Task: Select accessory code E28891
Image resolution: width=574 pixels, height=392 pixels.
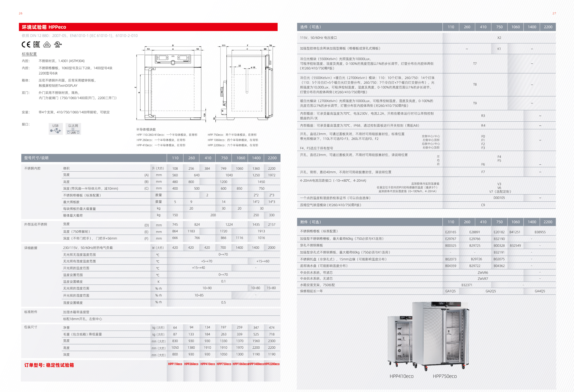Action: pos(475,232)
